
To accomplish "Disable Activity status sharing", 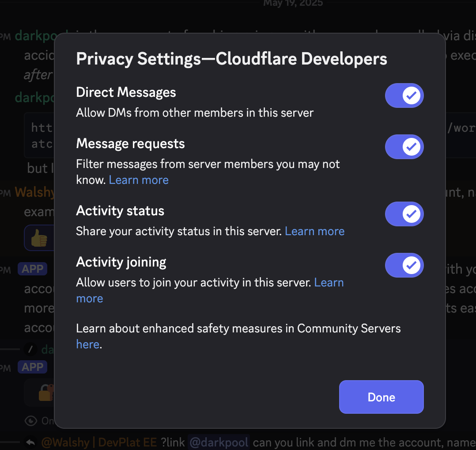I will (404, 214).
